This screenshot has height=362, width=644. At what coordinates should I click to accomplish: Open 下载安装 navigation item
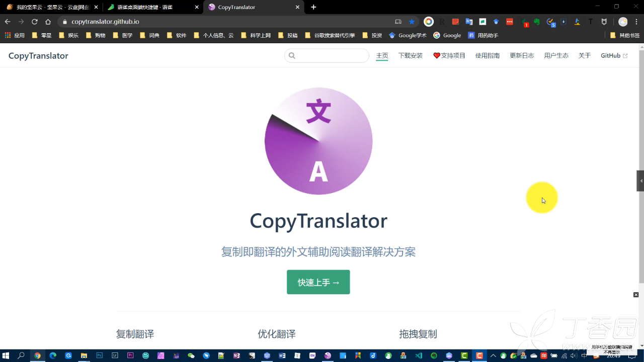(x=411, y=56)
